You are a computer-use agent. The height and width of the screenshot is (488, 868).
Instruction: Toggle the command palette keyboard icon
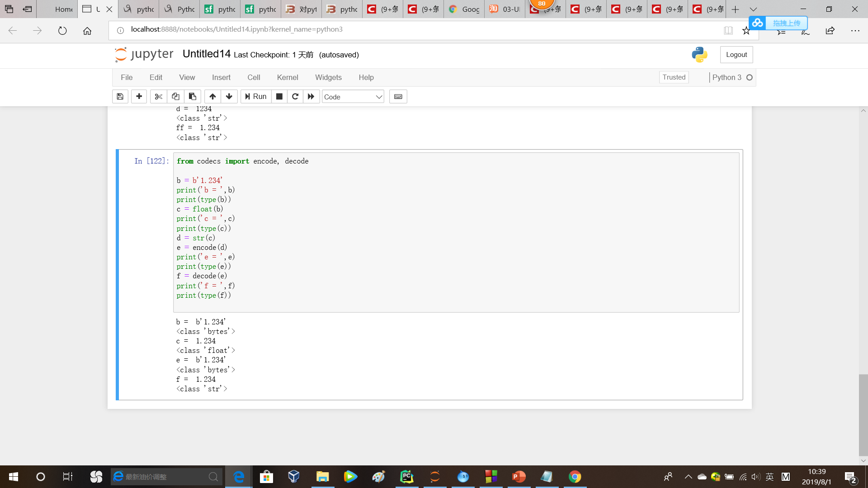(398, 97)
